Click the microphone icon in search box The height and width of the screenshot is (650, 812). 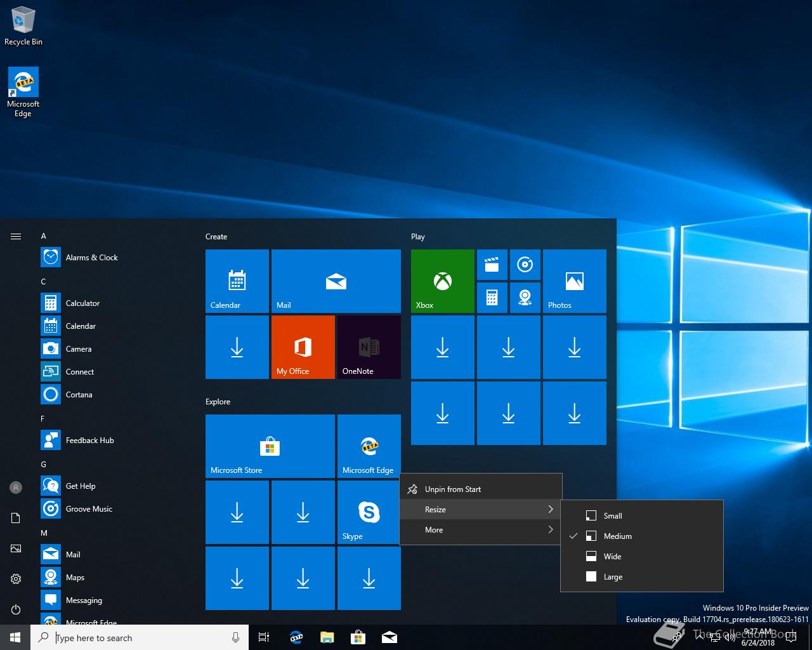(x=236, y=637)
